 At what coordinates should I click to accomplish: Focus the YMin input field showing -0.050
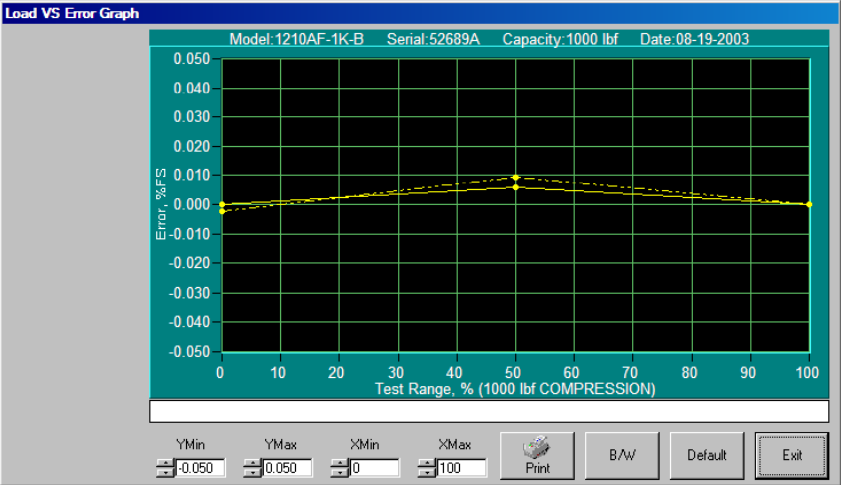[x=199, y=468]
